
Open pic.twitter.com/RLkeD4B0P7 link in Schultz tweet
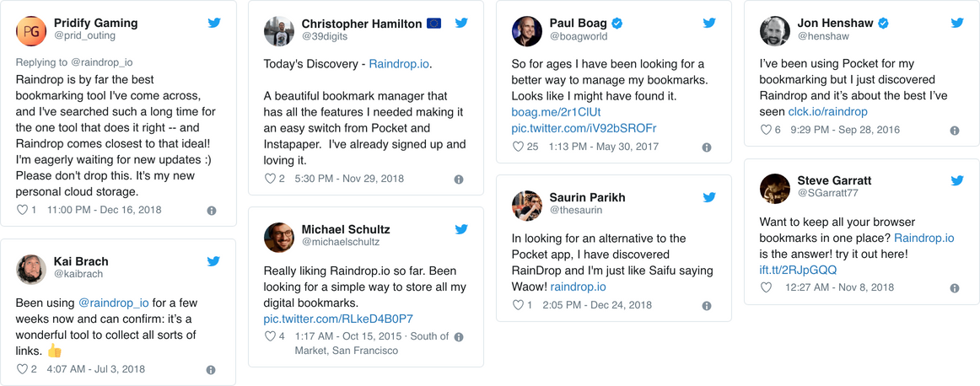click(x=338, y=319)
